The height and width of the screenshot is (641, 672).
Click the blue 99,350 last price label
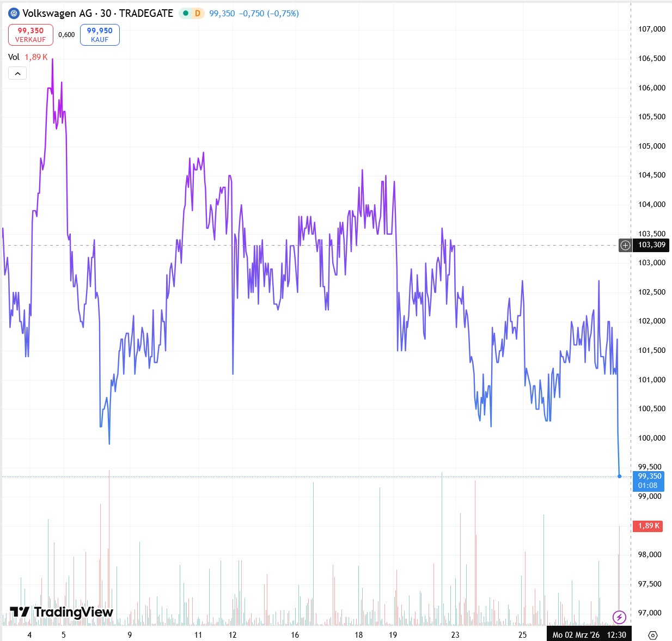tap(648, 481)
